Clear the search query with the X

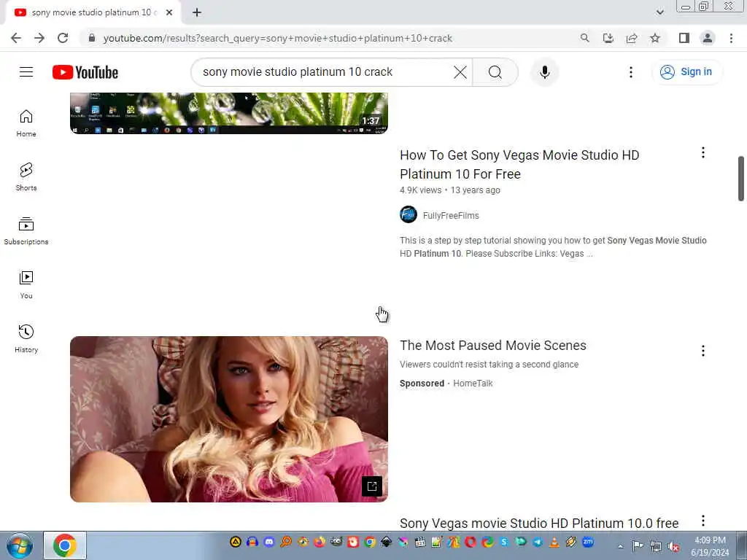[x=460, y=72]
